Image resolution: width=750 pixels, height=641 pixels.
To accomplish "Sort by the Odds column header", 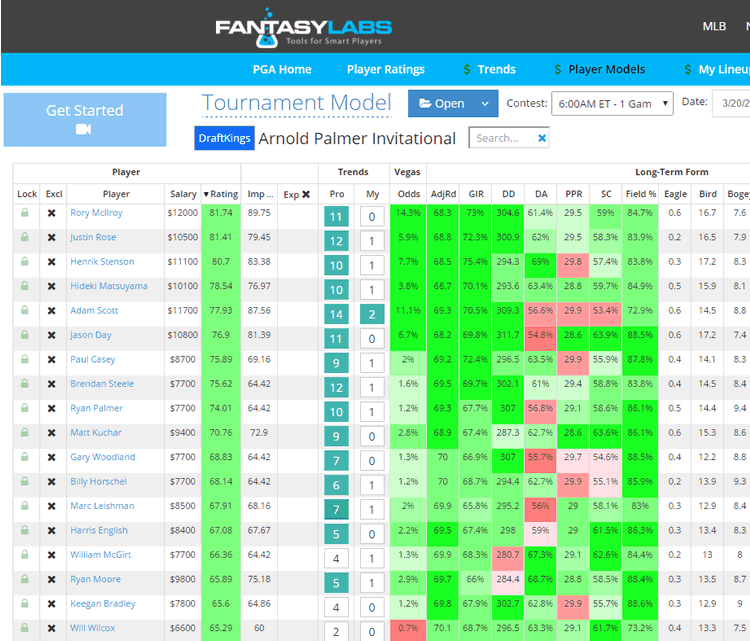I will [408, 194].
